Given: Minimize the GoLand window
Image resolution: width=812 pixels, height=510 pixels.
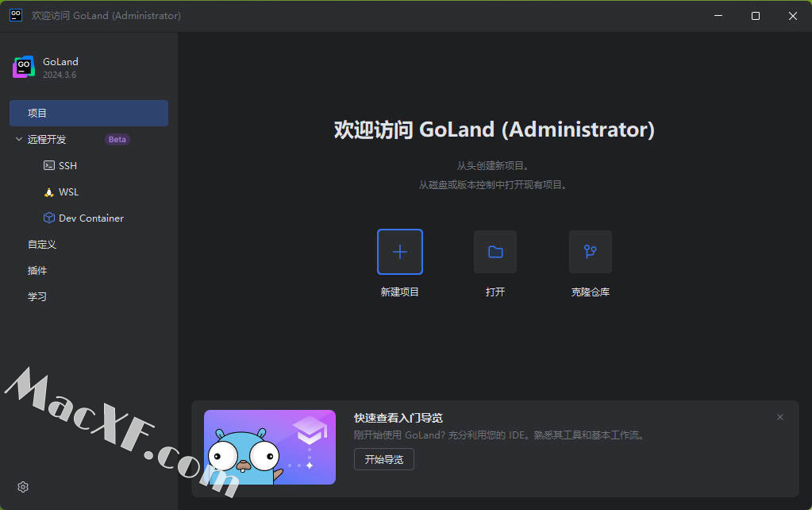Looking at the screenshot, I should tap(718, 16).
